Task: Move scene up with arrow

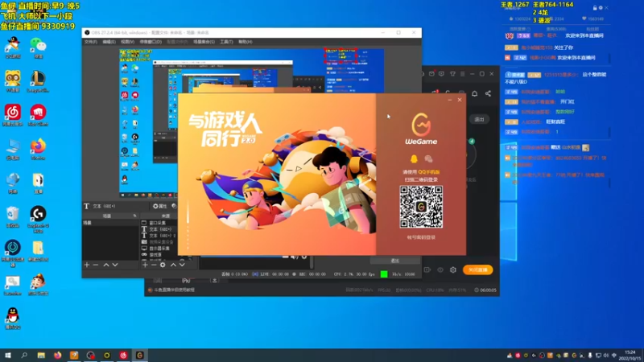Action: pos(106,265)
